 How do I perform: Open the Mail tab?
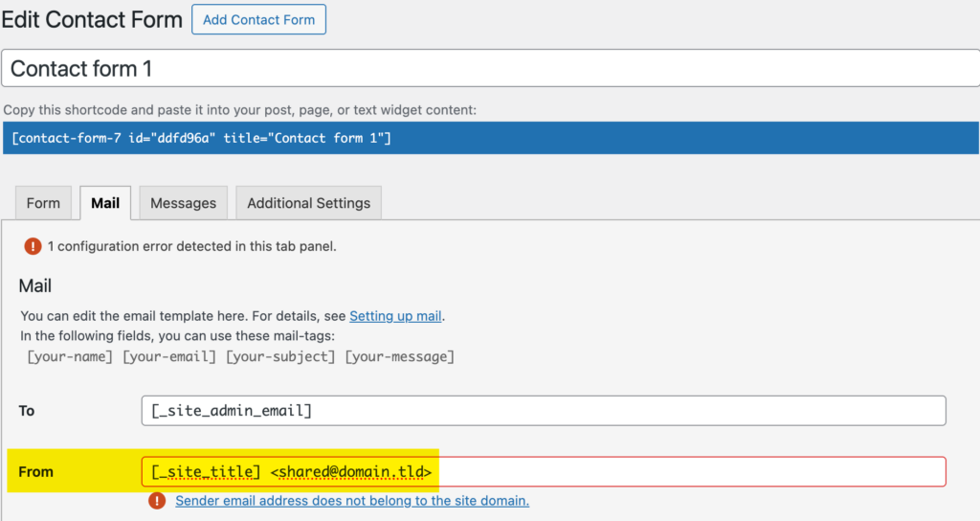coord(105,203)
